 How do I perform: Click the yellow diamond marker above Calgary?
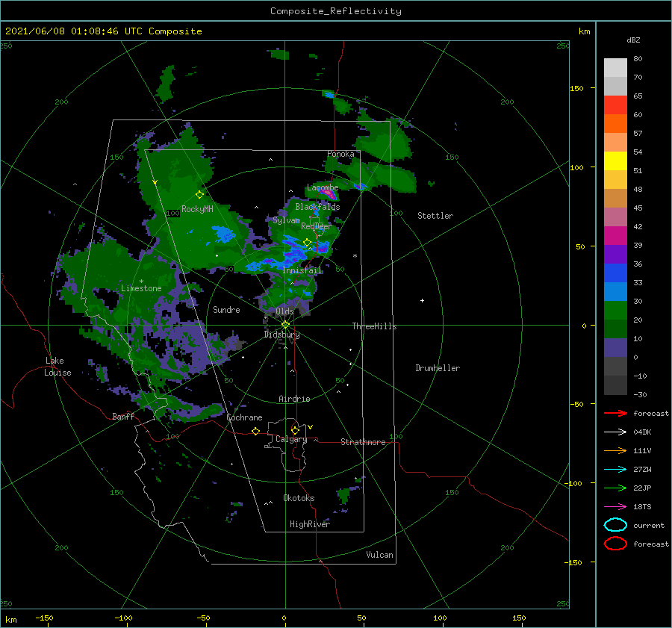(295, 430)
